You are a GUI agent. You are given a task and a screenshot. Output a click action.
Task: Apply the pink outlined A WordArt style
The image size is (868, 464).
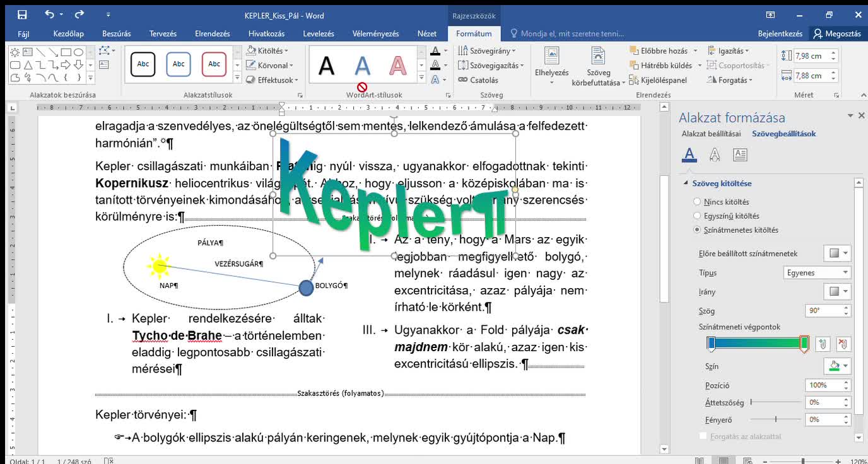click(397, 66)
